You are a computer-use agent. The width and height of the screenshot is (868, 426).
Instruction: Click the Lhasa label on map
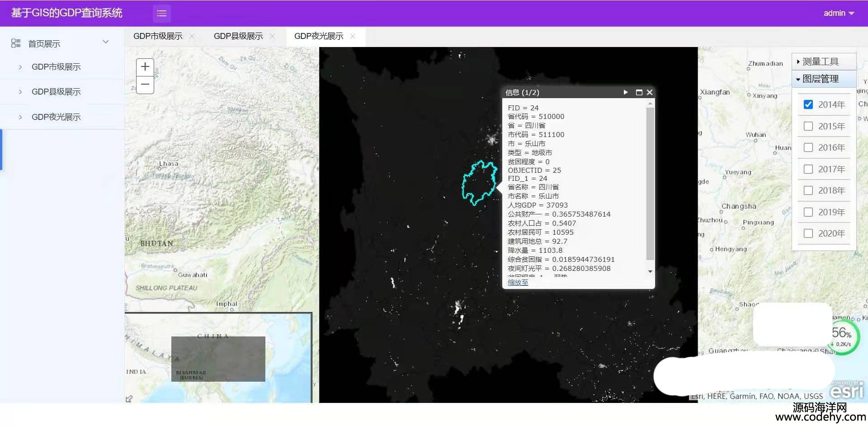[x=169, y=164]
